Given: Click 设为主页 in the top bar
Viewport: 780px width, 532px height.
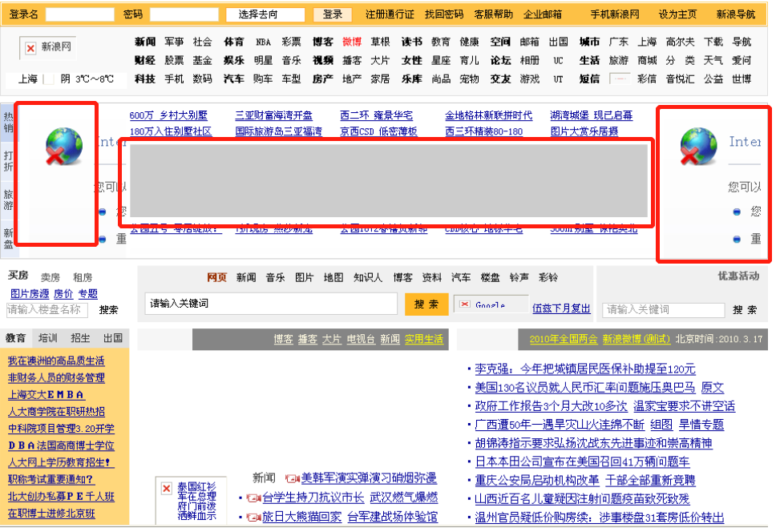Looking at the screenshot, I should coord(677,15).
